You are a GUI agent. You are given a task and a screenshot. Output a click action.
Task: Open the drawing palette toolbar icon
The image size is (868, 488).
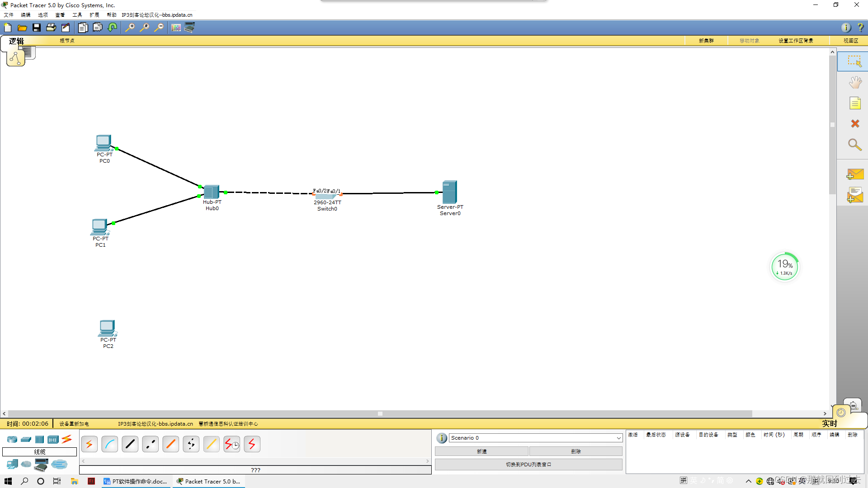click(176, 28)
